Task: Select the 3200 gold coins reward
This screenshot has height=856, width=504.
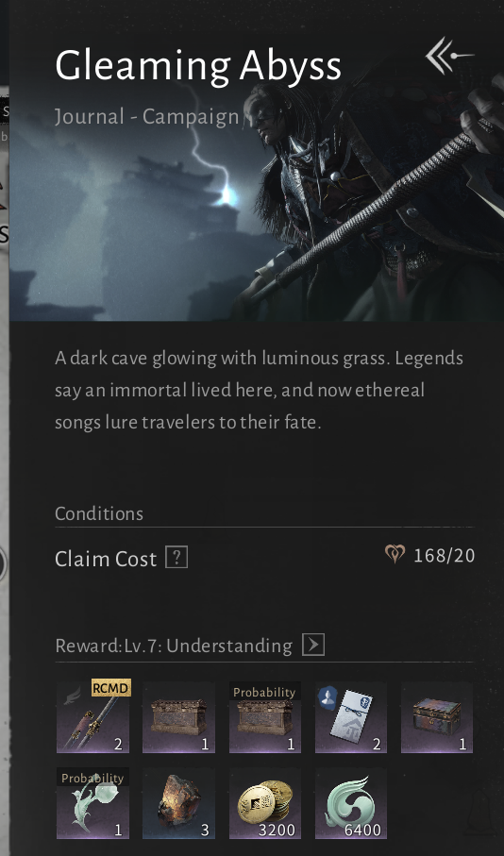Action: point(265,803)
